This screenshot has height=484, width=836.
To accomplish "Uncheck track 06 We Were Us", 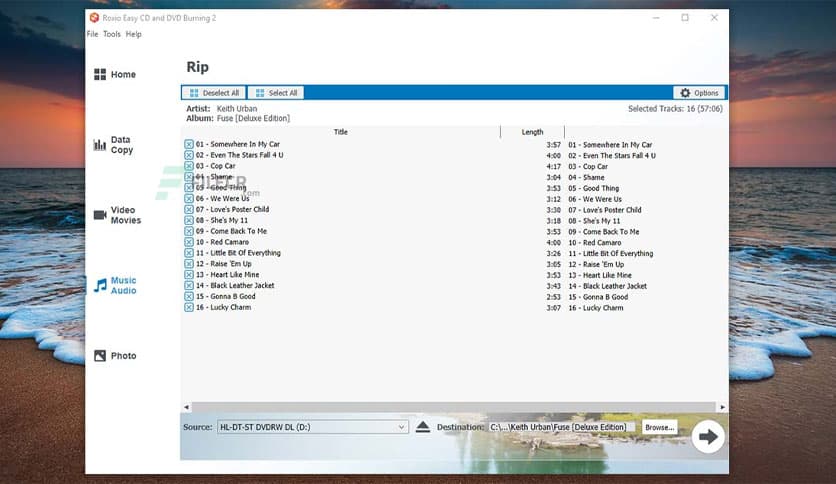I will click(189, 198).
